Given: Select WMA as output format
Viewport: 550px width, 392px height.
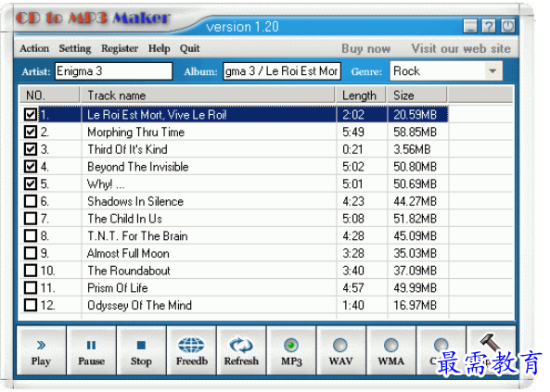Looking at the screenshot, I should (390, 350).
